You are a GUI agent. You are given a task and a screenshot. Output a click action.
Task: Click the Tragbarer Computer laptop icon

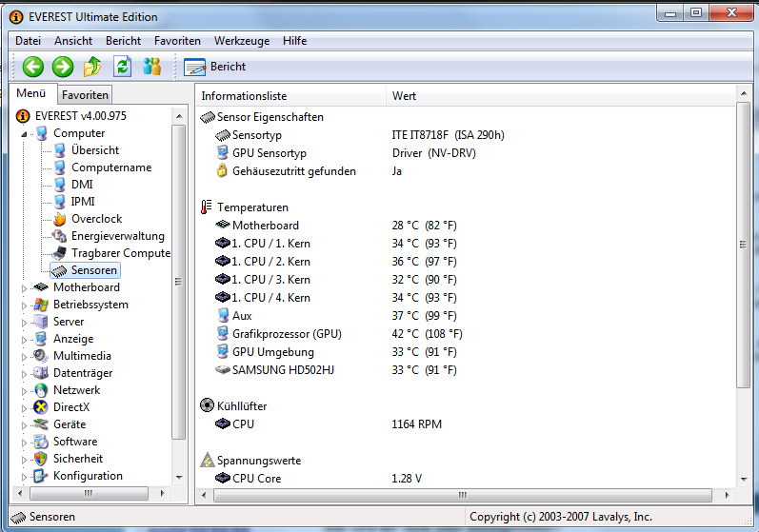click(x=60, y=253)
